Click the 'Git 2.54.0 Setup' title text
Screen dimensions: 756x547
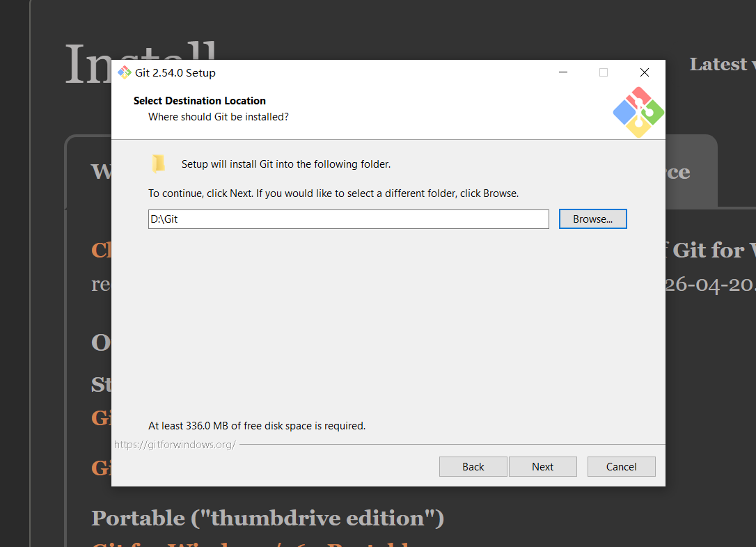click(175, 73)
